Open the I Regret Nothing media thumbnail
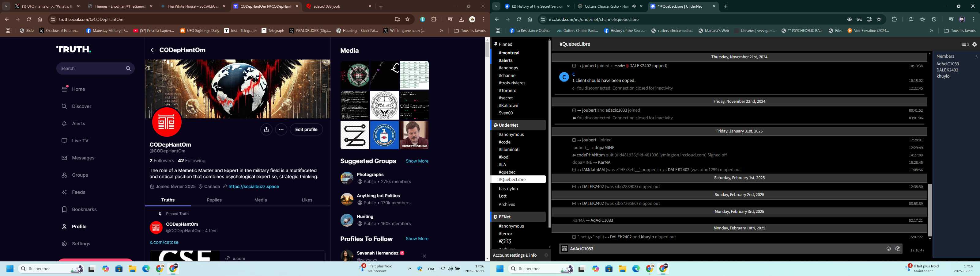This screenshot has height=276, width=980. (414, 135)
